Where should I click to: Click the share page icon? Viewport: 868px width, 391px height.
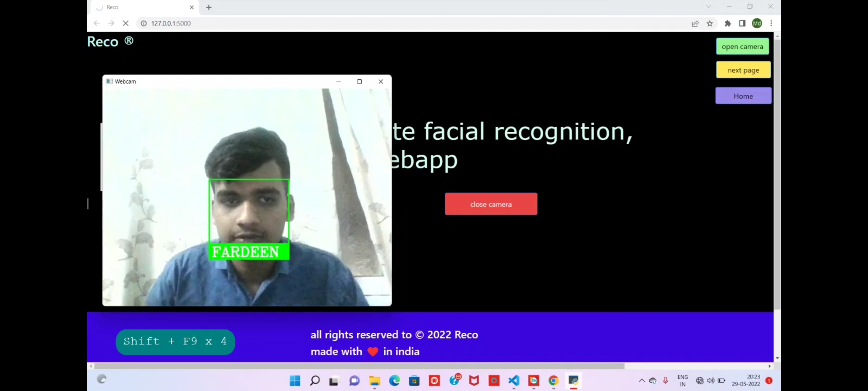695,24
